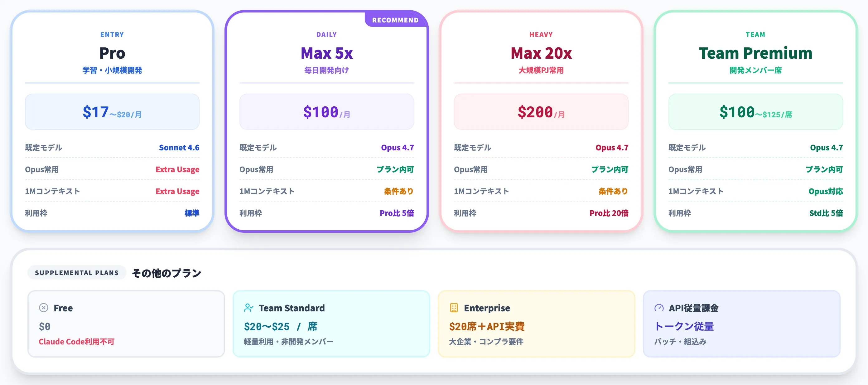
Task: Click the $100/月 Max 5x price box
Action: coord(326,112)
